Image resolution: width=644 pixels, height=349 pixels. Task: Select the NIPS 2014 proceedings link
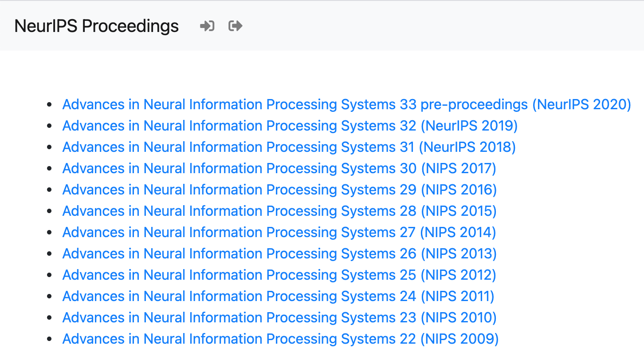point(279,232)
